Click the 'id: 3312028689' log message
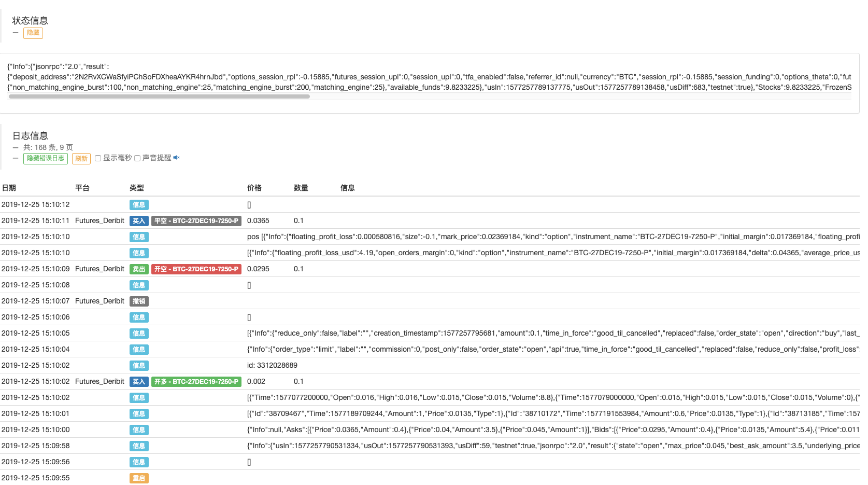This screenshot has width=868, height=485. tap(272, 365)
